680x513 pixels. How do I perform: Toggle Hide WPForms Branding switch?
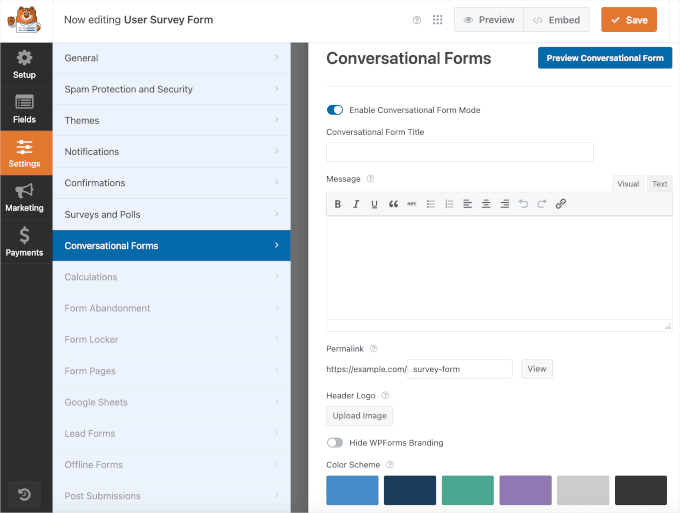pyautogui.click(x=335, y=442)
